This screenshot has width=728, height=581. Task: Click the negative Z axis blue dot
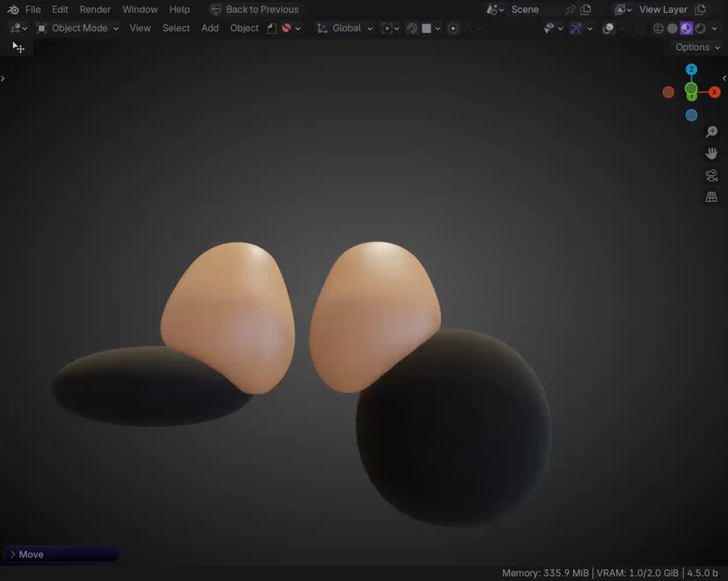pos(692,115)
